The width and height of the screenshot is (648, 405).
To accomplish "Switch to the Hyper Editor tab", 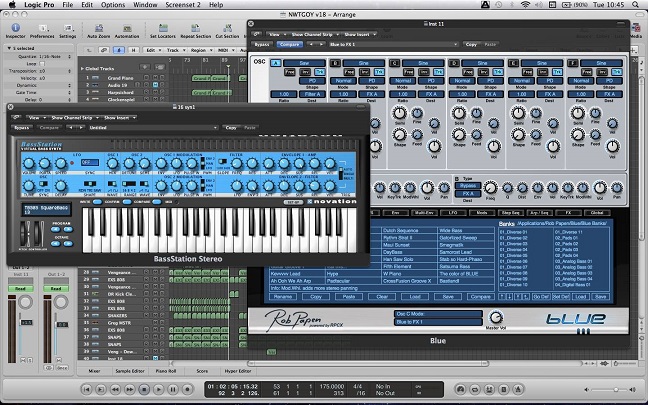I will click(238, 371).
